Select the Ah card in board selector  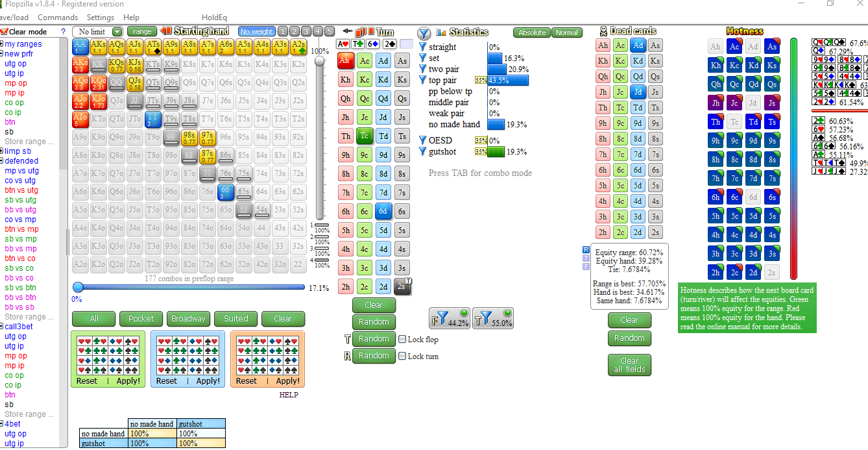tap(346, 61)
